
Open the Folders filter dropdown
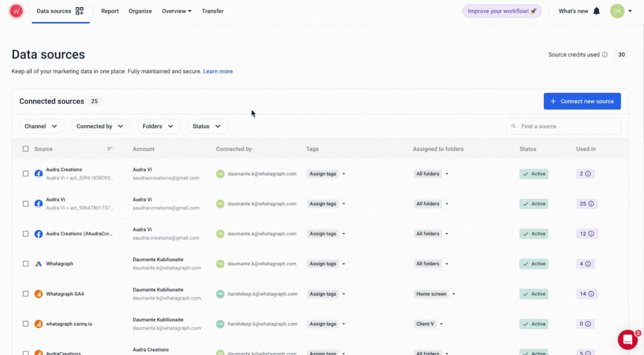tap(158, 126)
